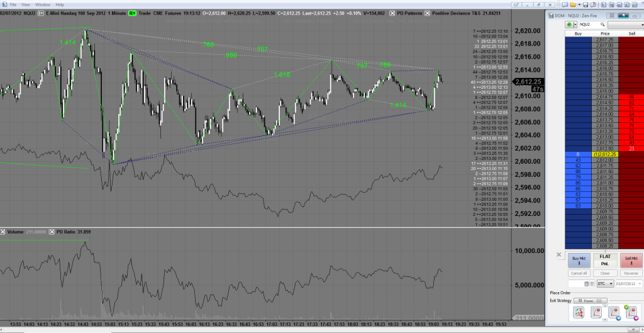Toggle the Volume pane checkbox
This screenshot has width=644, height=333.
pyautogui.click(x=4, y=232)
